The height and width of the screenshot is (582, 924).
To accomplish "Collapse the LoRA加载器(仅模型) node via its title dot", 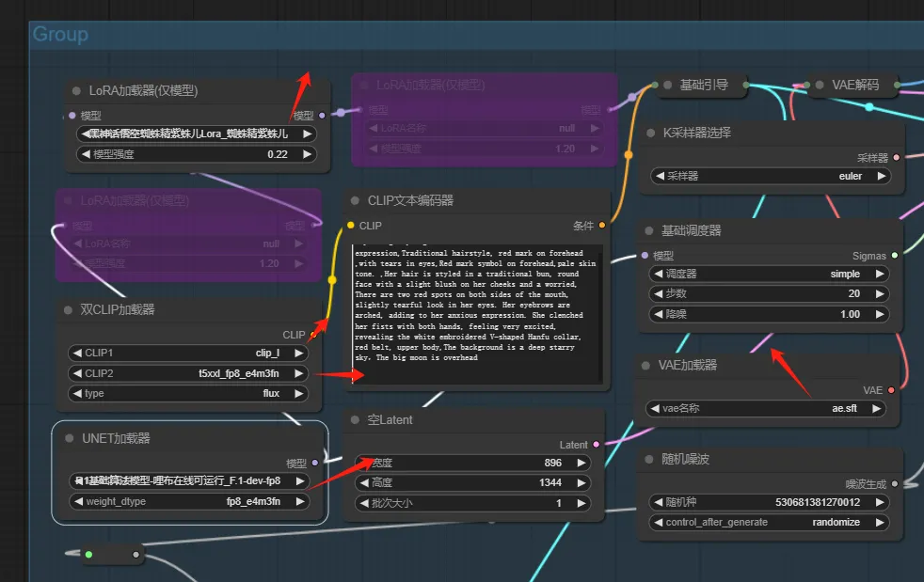I will [76, 91].
